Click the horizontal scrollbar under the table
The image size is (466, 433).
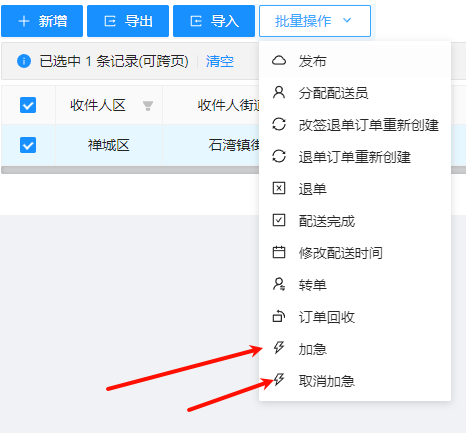(130, 170)
